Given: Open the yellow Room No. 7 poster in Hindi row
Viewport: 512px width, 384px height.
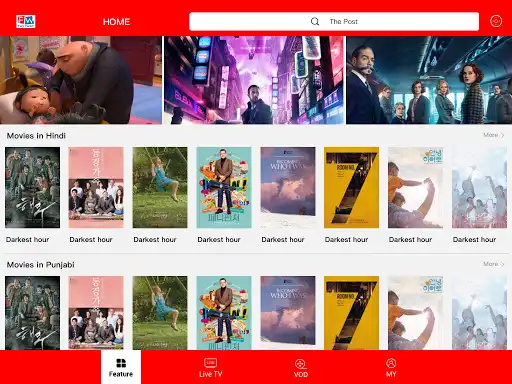Looking at the screenshot, I should tap(352, 188).
